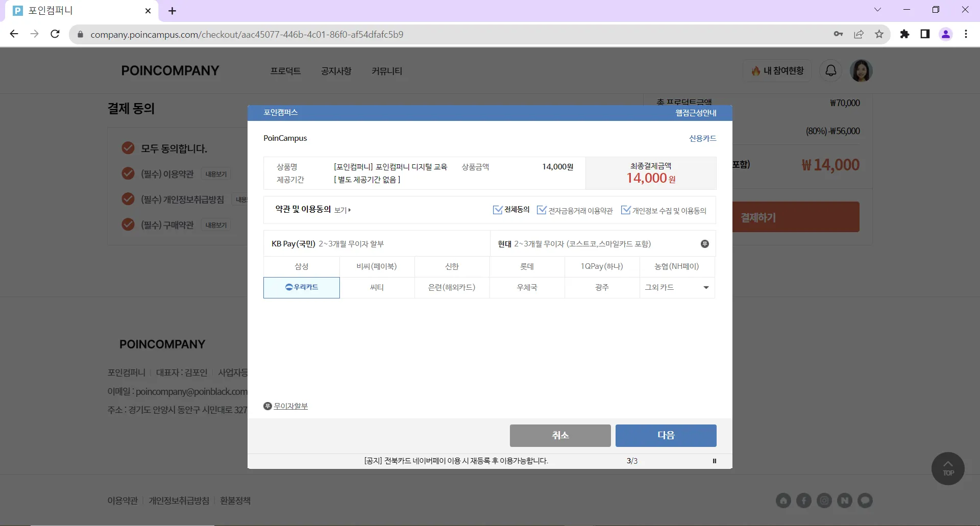Choose the 광주 card
Viewport: 980px width, 526px height.
[602, 288]
